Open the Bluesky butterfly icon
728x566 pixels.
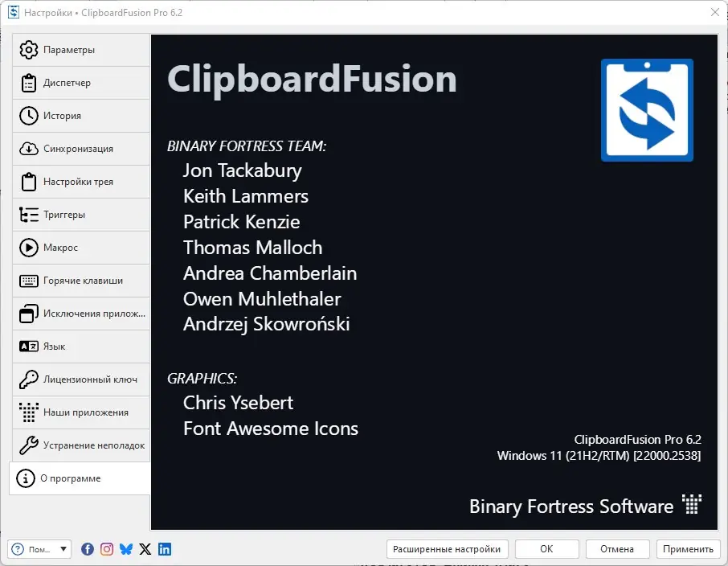125,549
